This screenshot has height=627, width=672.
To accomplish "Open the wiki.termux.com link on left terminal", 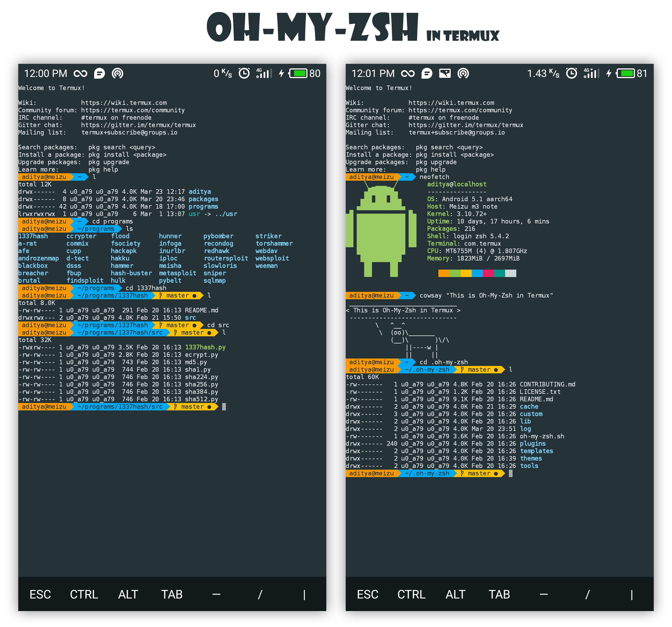I will pos(124,103).
